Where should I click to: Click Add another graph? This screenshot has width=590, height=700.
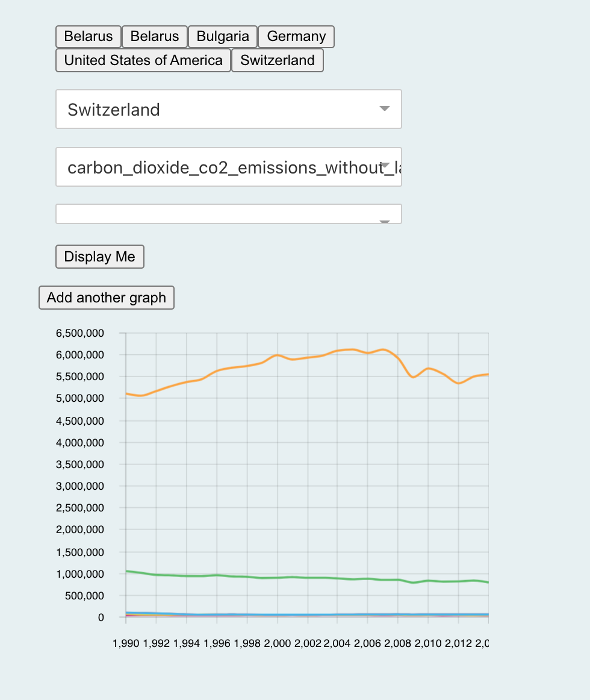pos(106,297)
